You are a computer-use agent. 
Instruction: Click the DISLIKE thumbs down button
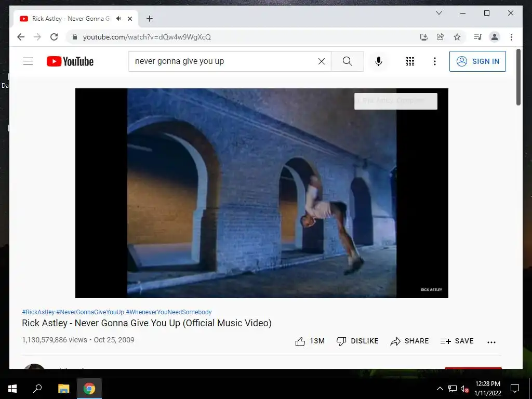point(357,341)
